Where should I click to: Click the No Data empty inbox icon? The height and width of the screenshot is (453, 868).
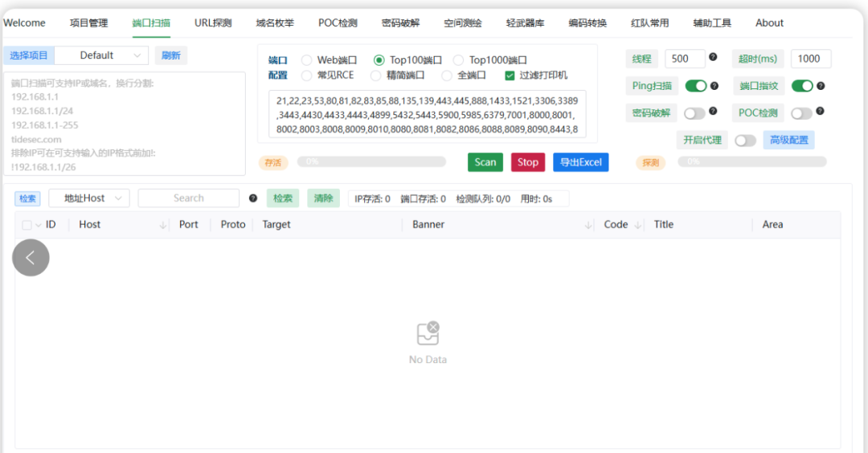pyautogui.click(x=428, y=333)
